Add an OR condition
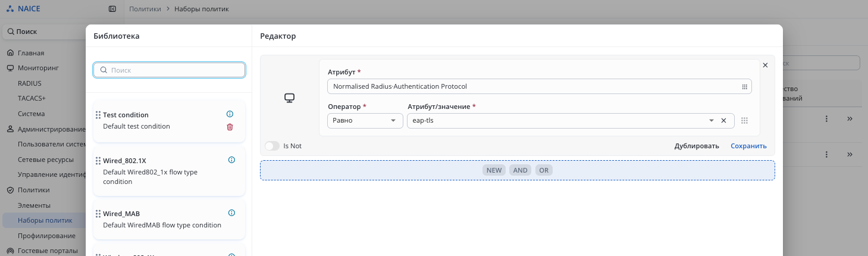868x256 pixels. click(544, 170)
